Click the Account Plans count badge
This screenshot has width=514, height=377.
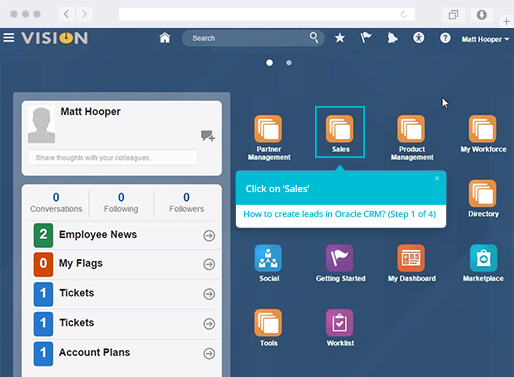(43, 354)
